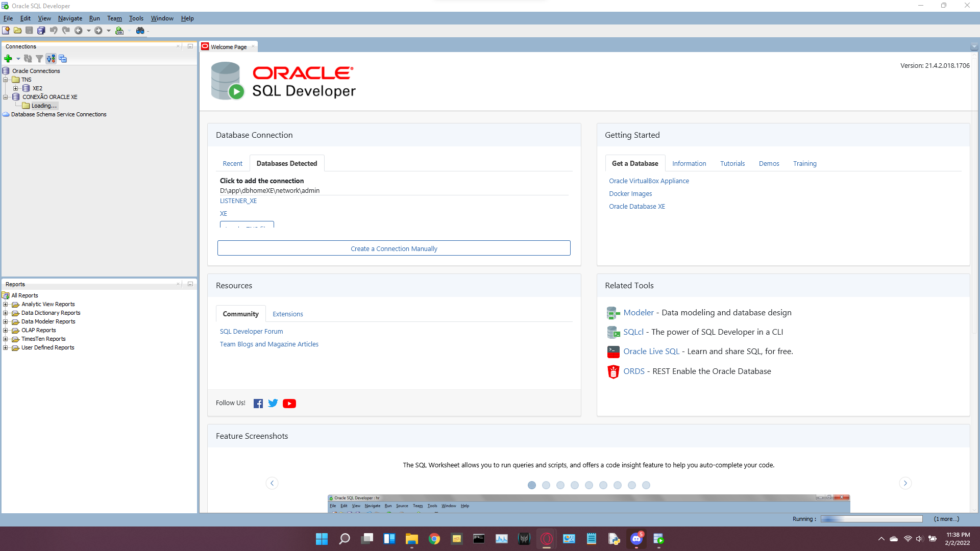Viewport: 980px width, 551px height.
Task: Close the Welcome Page tab
Action: [253, 46]
